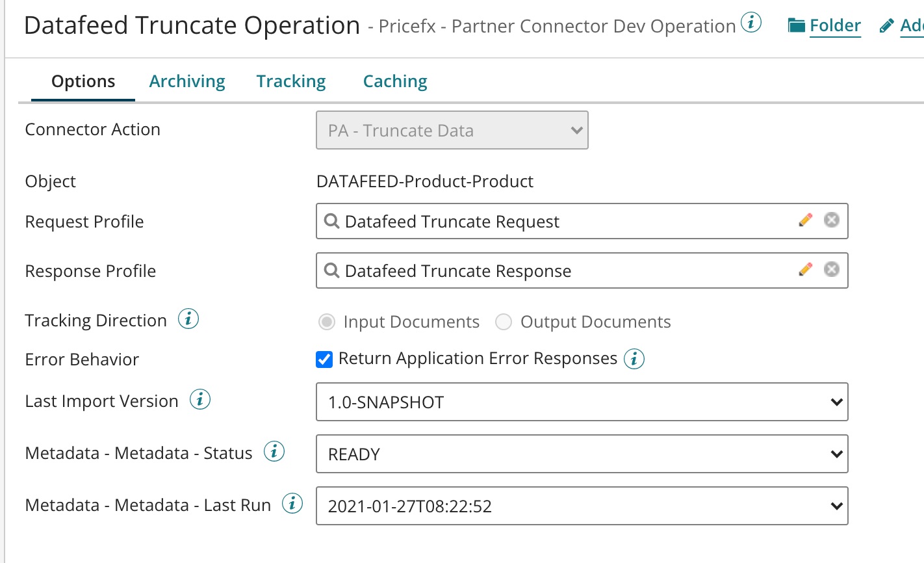Click info icon for Metadata Last Run
Viewport: 924px width, 563px height.
point(292,504)
